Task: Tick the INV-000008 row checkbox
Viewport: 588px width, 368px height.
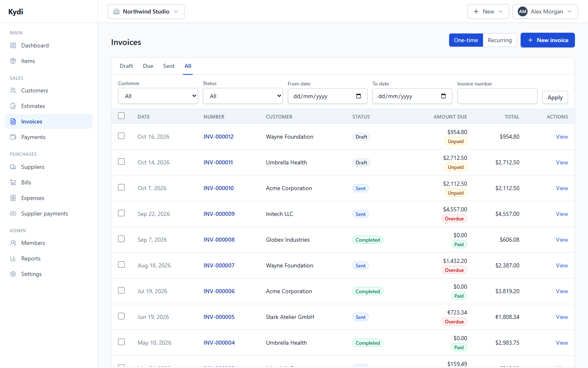Action: point(121,239)
